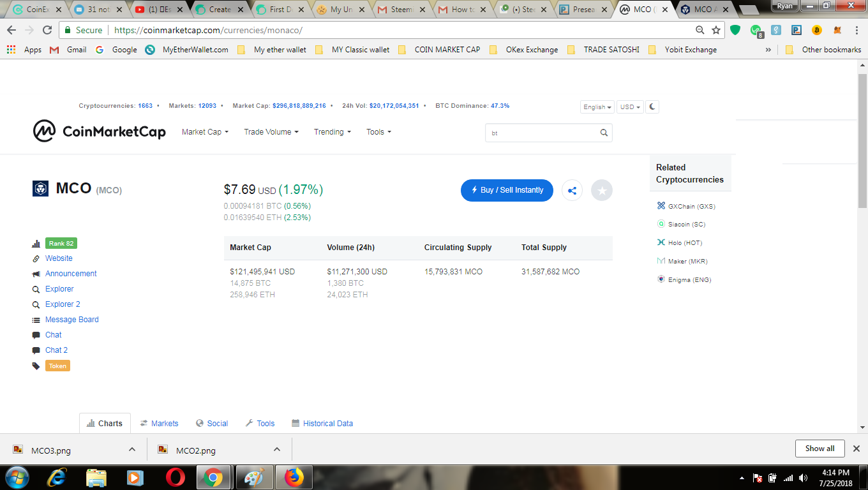Click Buy / Sell Instantly button
This screenshot has height=490, width=868.
tap(507, 190)
